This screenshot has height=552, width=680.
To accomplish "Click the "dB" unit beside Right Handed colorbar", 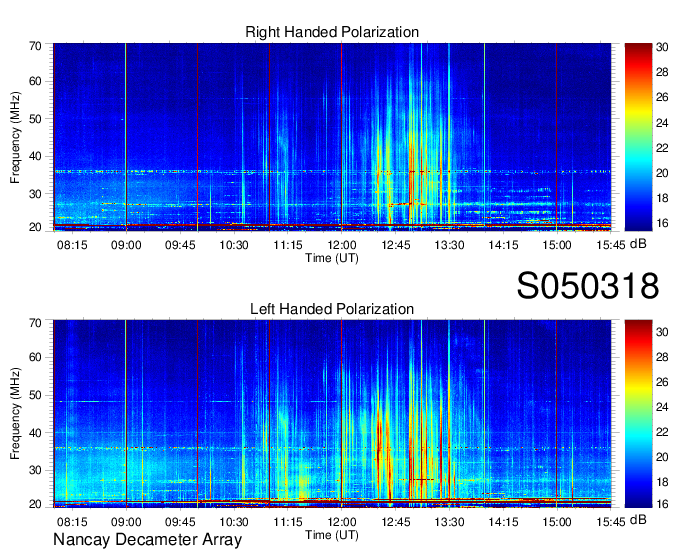I will click(x=638, y=244).
